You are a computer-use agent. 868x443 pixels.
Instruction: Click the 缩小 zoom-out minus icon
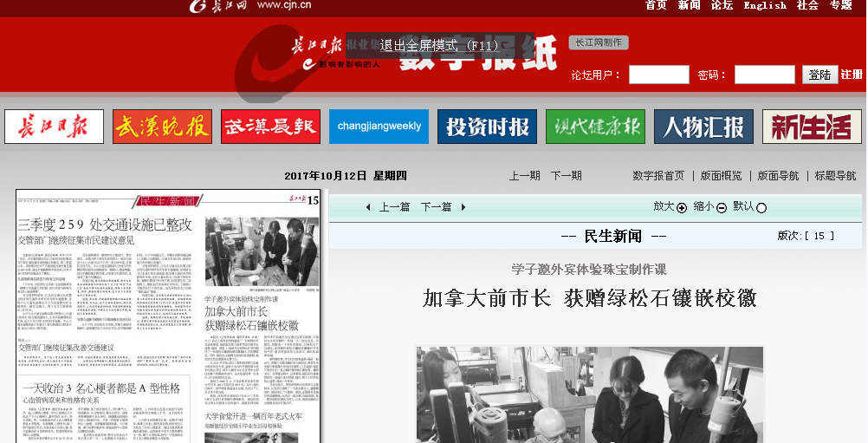click(x=722, y=208)
